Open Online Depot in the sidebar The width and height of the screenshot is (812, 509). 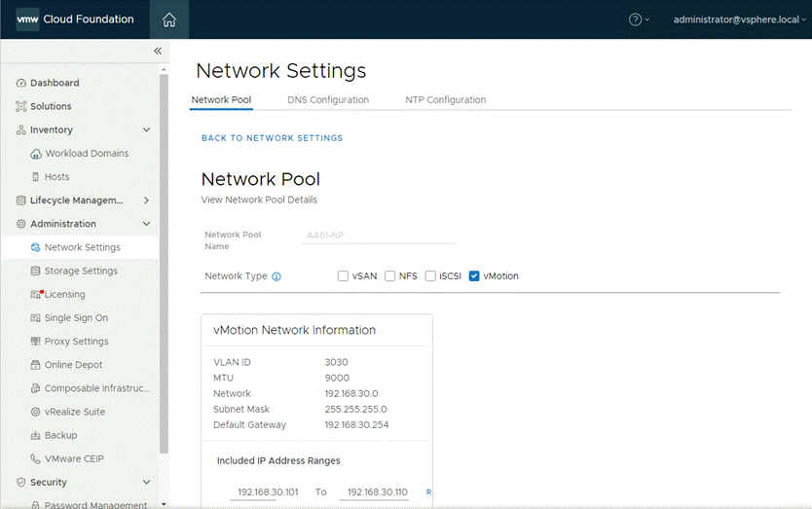(x=74, y=365)
